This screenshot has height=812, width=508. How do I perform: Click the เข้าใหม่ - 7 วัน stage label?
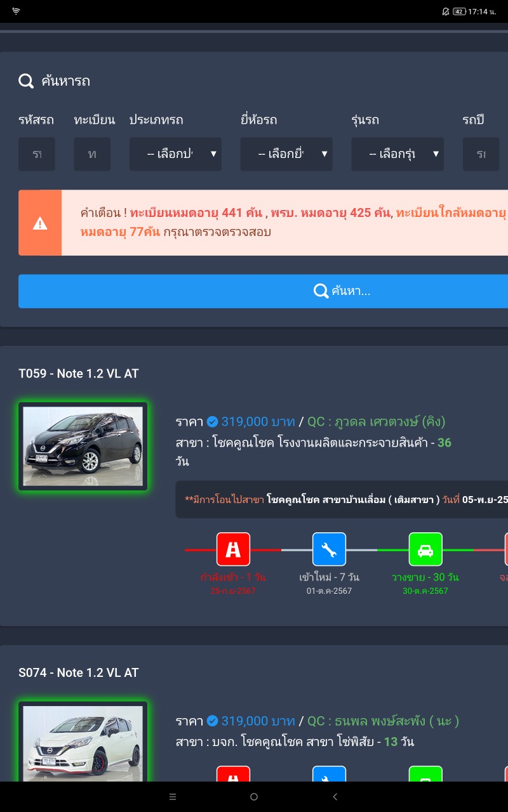click(329, 577)
